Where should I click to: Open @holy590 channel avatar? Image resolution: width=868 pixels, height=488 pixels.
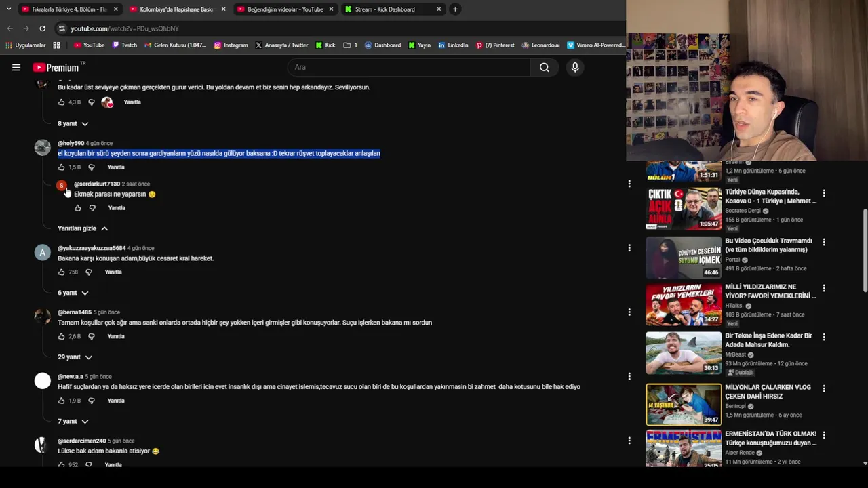pyautogui.click(x=43, y=147)
